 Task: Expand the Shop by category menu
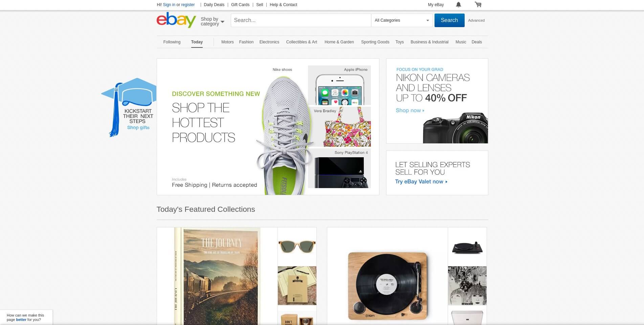(x=212, y=21)
